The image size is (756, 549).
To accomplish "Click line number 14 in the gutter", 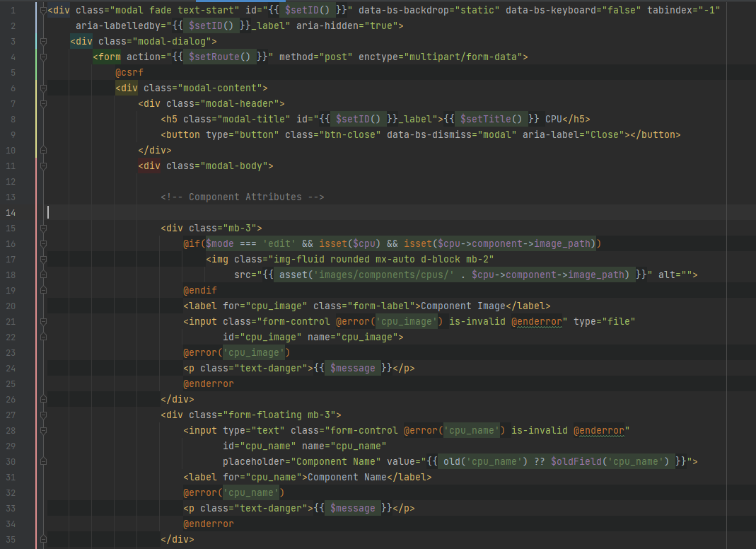I will pyautogui.click(x=11, y=213).
